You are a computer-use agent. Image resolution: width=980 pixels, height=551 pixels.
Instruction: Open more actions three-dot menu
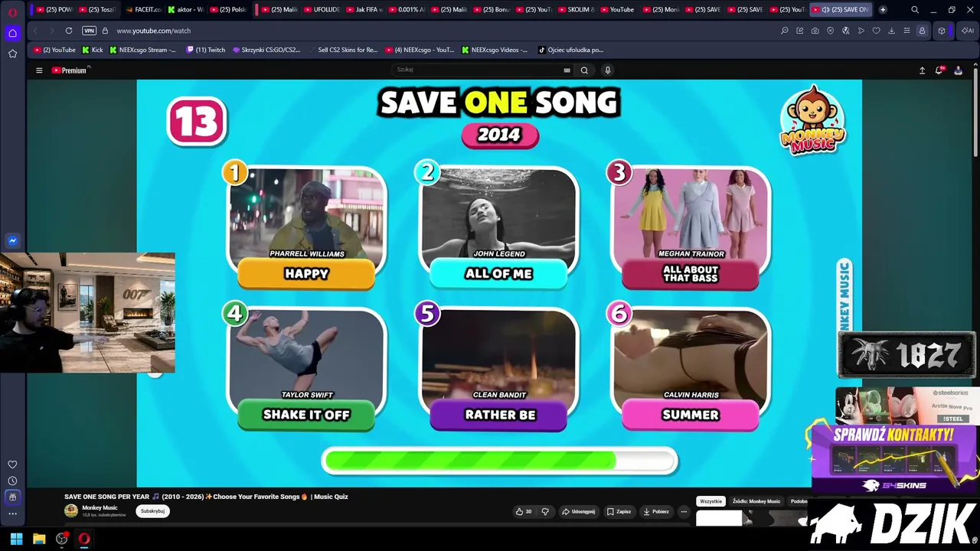pyautogui.click(x=684, y=511)
